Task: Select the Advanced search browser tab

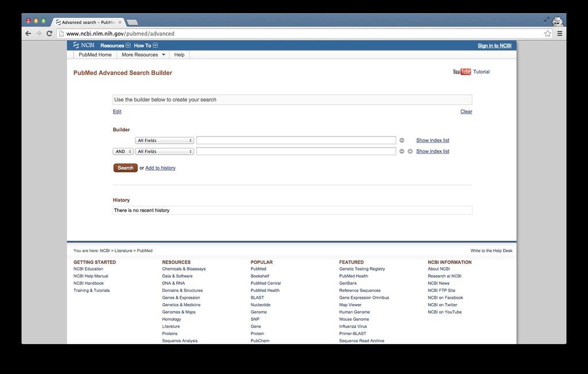Action: click(x=88, y=22)
